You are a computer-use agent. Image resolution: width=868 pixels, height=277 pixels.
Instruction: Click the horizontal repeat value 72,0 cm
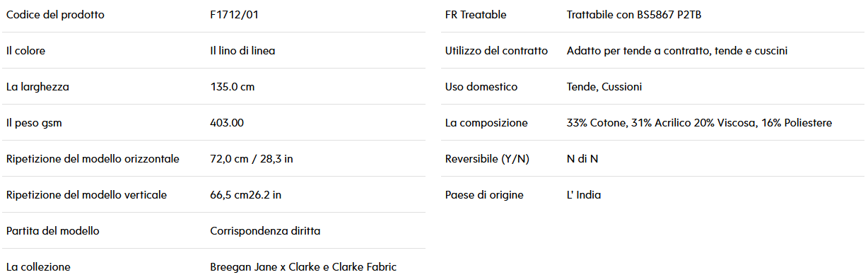click(x=252, y=159)
